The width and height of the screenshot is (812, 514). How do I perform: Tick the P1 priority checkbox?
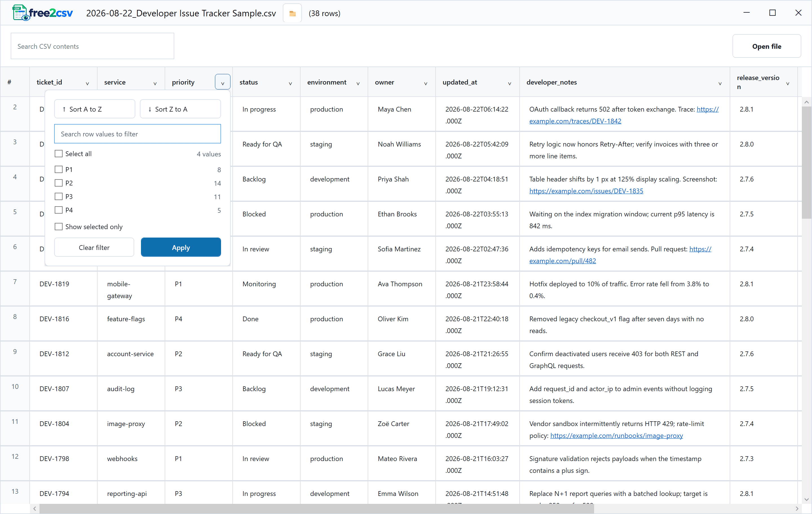click(59, 170)
